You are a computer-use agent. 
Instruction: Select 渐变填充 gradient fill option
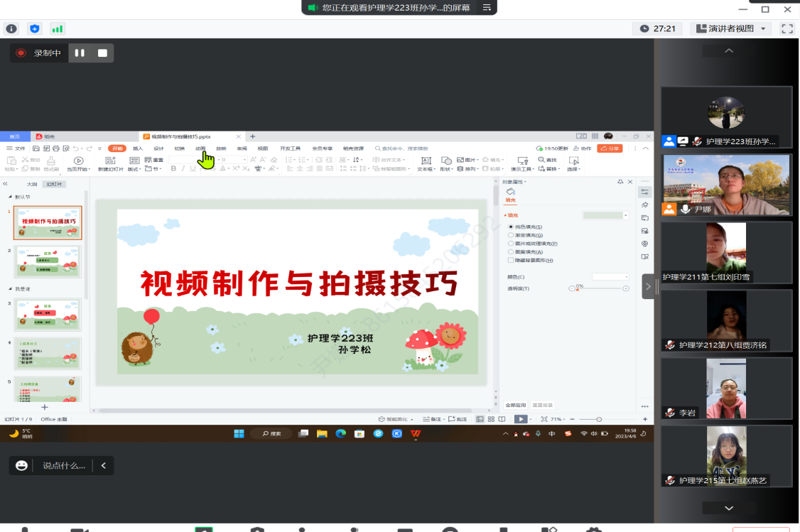[x=511, y=235]
